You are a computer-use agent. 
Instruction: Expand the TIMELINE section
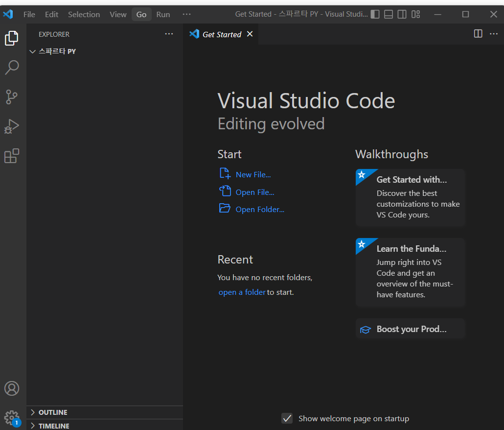coord(105,426)
